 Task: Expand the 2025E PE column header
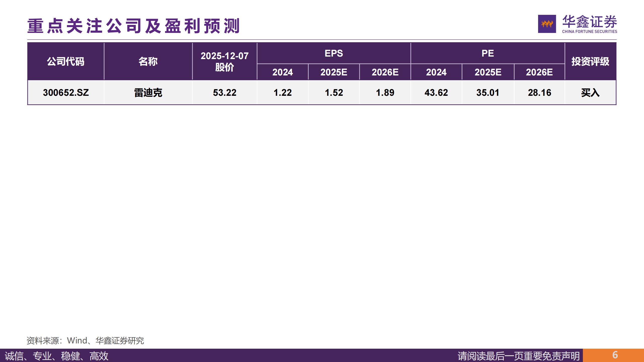[488, 73]
